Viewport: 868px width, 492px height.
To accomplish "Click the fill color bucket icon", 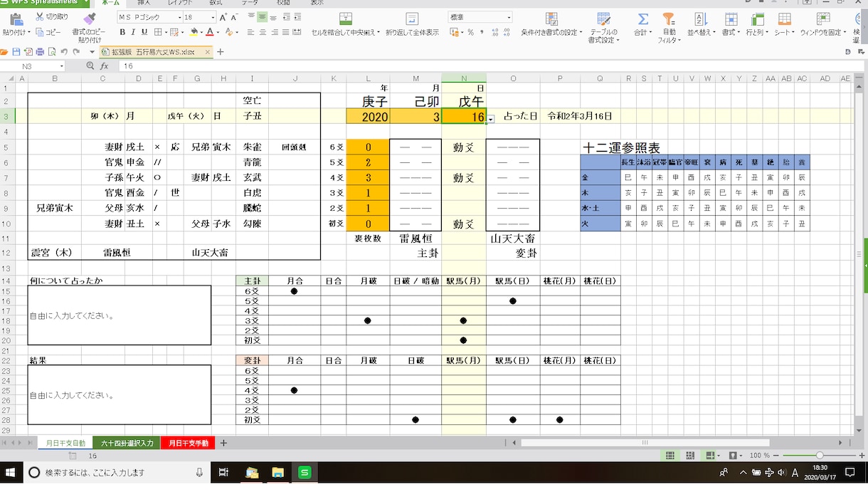I will [194, 32].
